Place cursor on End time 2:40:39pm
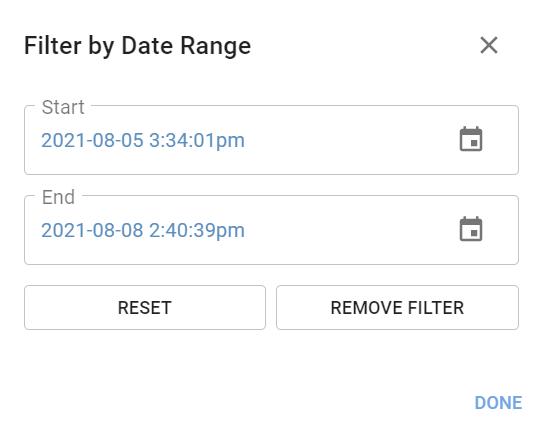The image size is (543, 431). coord(197,231)
